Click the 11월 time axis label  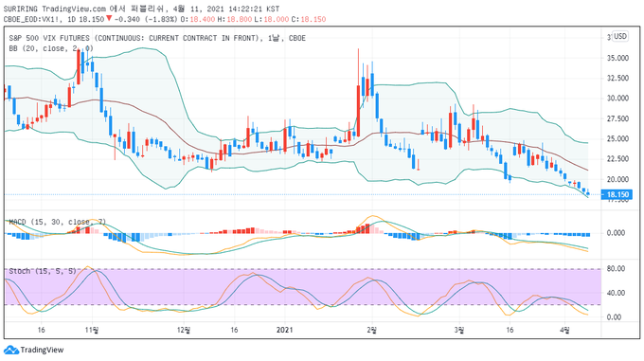coord(92,330)
